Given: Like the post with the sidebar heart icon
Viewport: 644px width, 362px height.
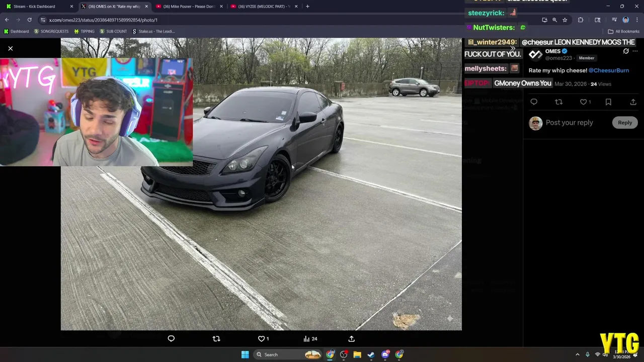Looking at the screenshot, I should [584, 102].
